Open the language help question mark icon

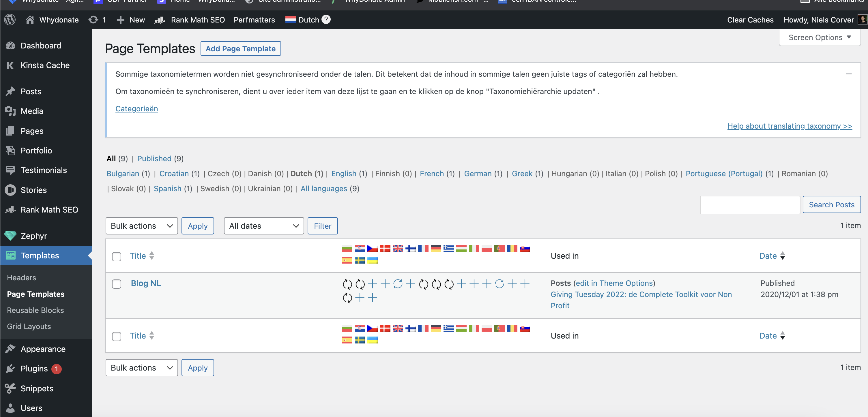pos(326,19)
